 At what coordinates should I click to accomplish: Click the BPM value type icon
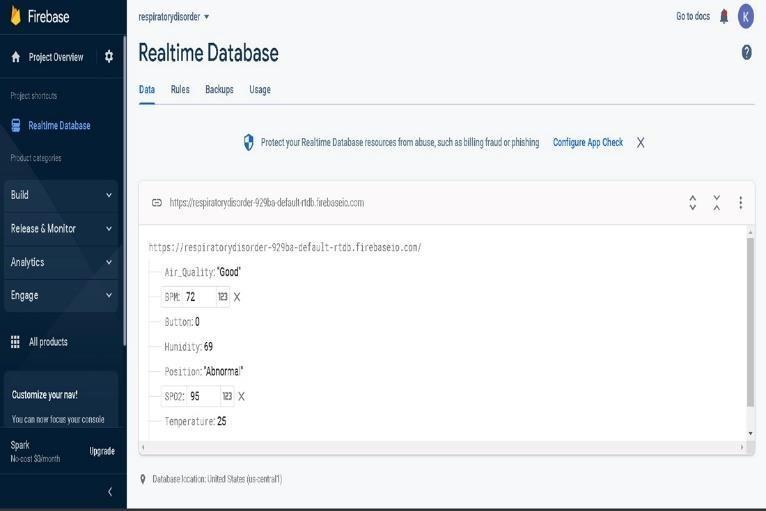pyautogui.click(x=223, y=297)
